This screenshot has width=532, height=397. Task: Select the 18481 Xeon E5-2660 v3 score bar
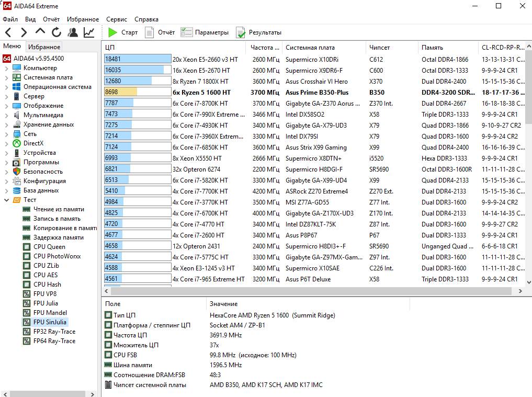pos(138,59)
